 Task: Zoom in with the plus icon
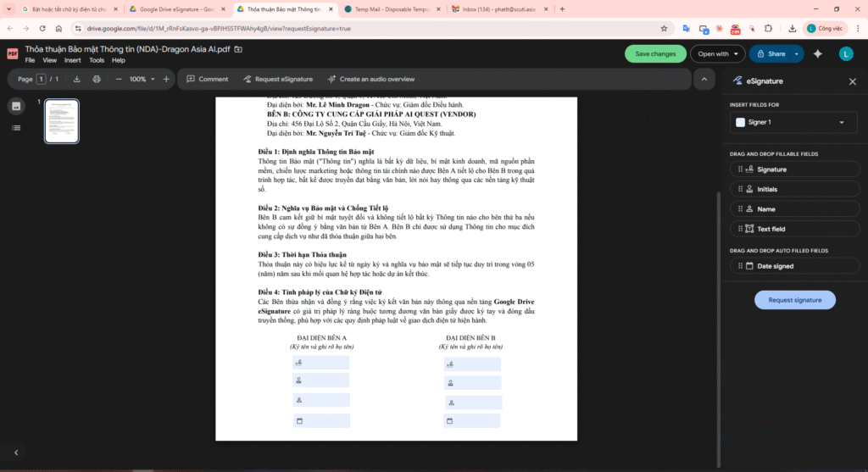(x=166, y=79)
